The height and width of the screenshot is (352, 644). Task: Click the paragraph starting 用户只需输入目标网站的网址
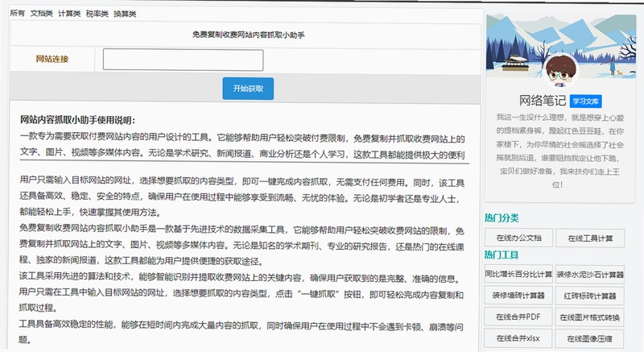tap(242, 197)
